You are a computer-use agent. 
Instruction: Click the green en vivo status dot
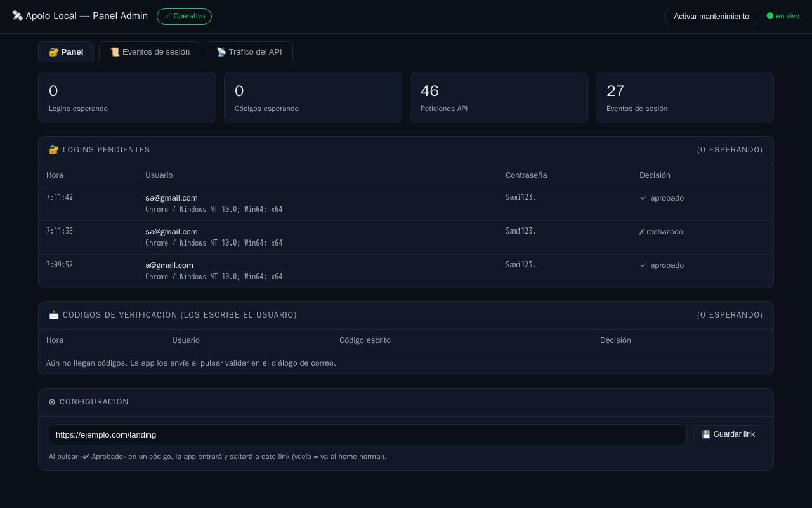tap(770, 16)
